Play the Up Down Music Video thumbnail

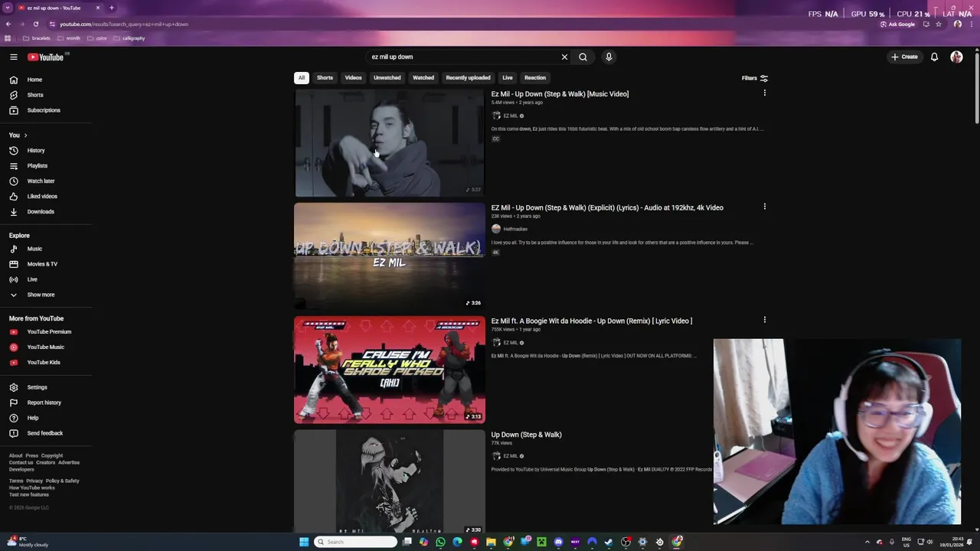coord(390,143)
